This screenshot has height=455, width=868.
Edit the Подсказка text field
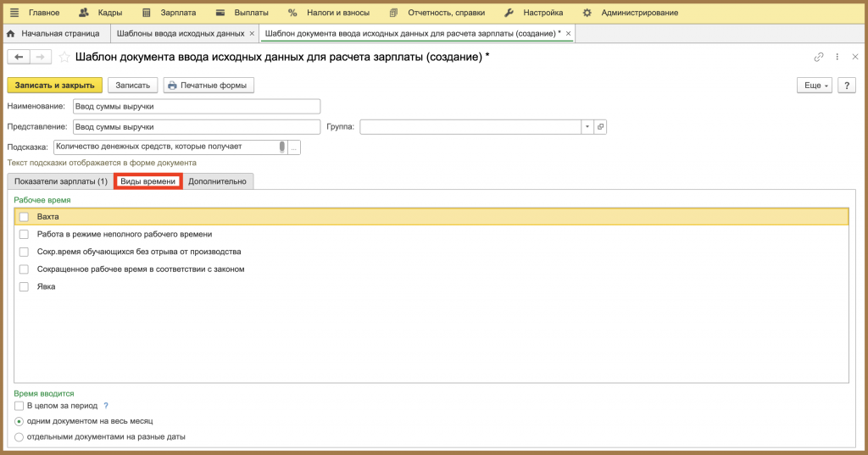point(165,147)
